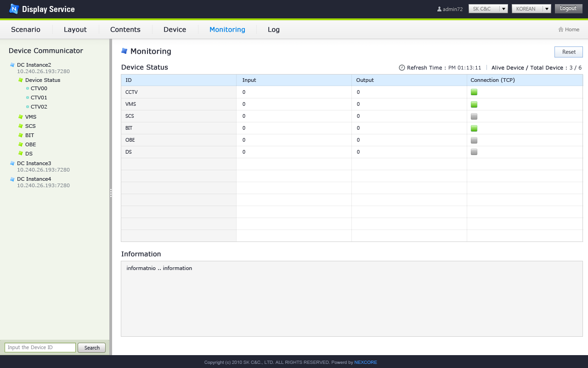This screenshot has width=588, height=368.
Task: Click the blue Monitoring heading icon
Action: [124, 51]
